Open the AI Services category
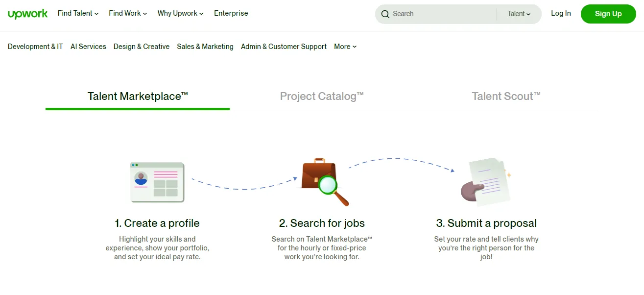Screen dimensions: 644x295 click(88, 47)
